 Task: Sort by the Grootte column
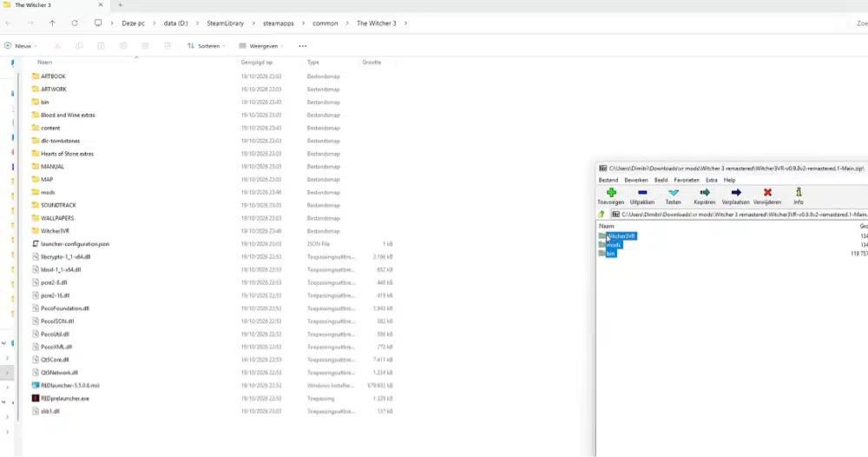372,63
